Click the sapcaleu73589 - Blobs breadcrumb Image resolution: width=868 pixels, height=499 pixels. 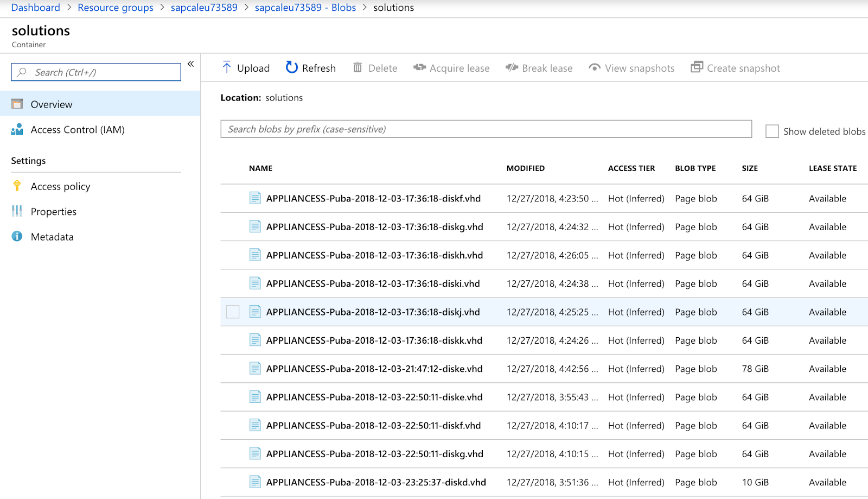(305, 8)
